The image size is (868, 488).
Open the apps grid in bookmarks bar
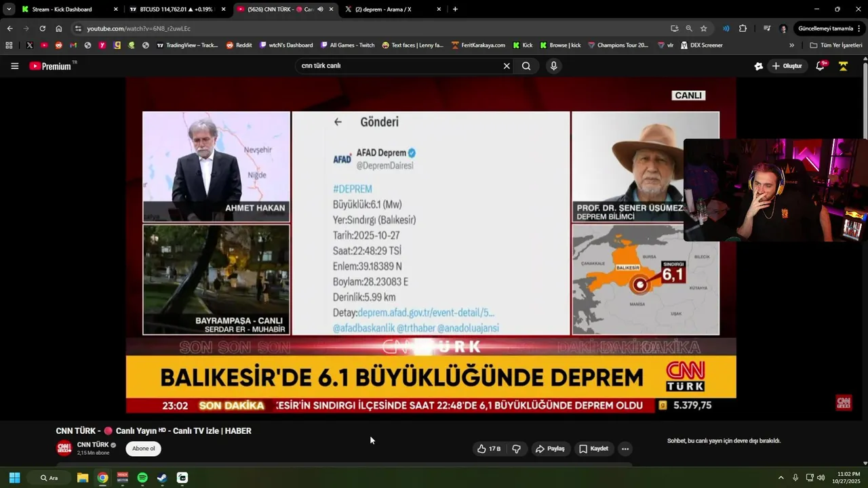[x=9, y=45]
